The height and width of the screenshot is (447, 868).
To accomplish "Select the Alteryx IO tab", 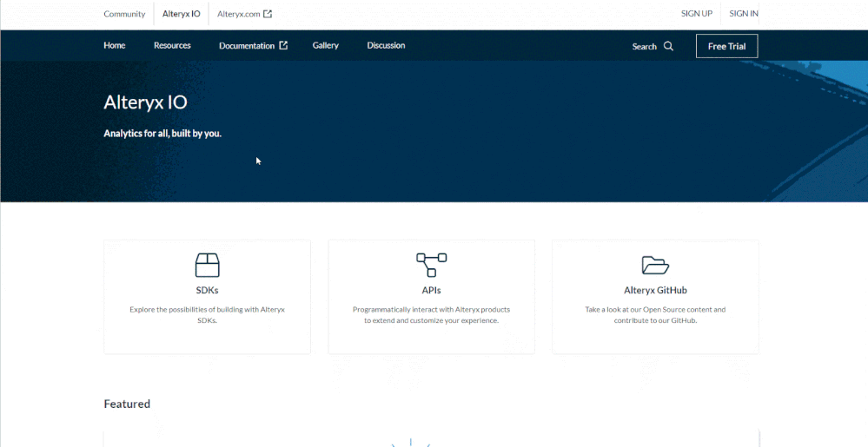I will point(181,14).
